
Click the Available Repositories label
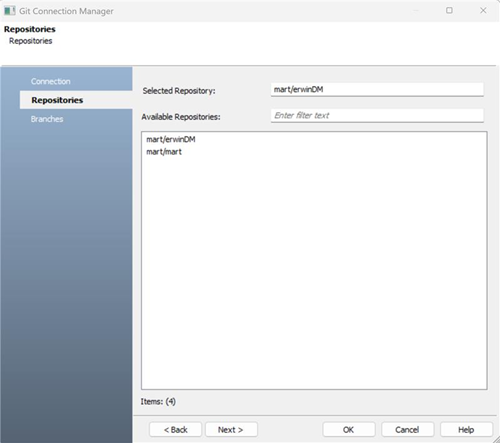click(x=181, y=117)
